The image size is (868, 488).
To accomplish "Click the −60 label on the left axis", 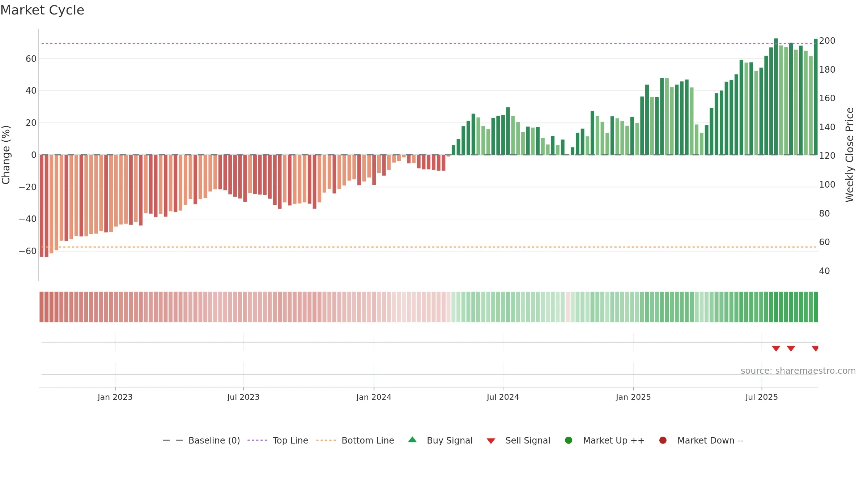I will pos(27,251).
